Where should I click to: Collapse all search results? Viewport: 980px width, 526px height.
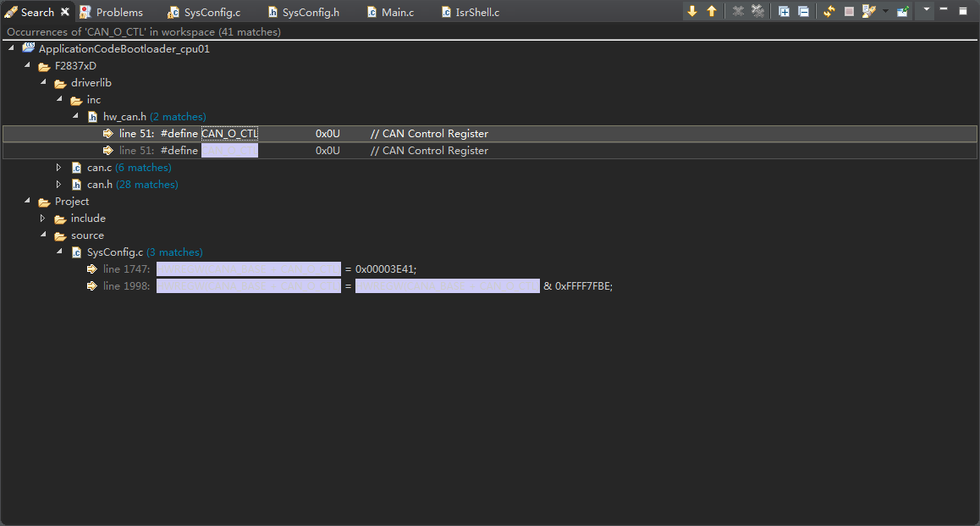[804, 11]
